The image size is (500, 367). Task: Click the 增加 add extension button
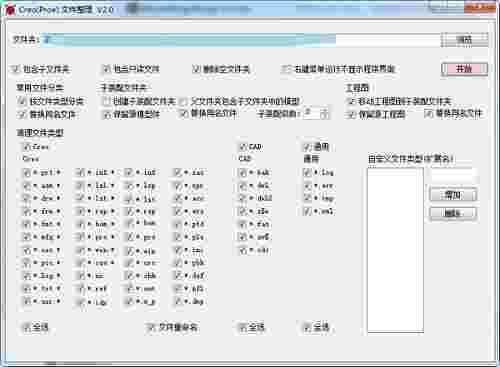coord(453,195)
